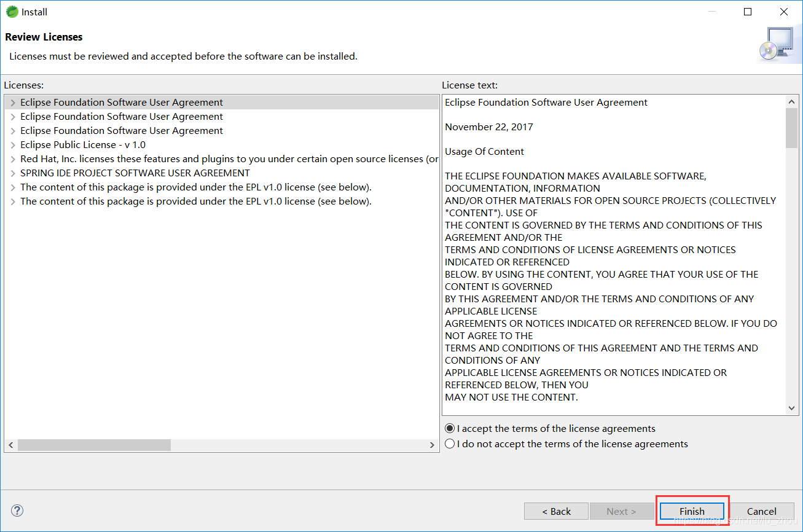This screenshot has width=803, height=532.
Task: Click the Back button
Action: click(x=556, y=511)
